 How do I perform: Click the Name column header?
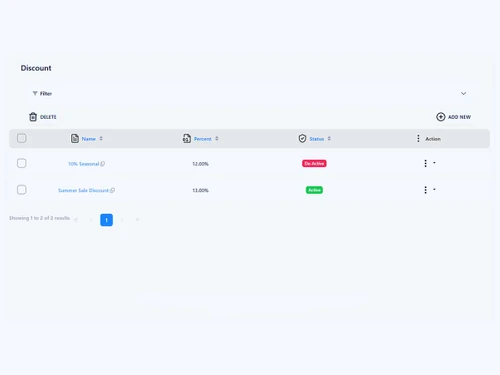tap(89, 139)
